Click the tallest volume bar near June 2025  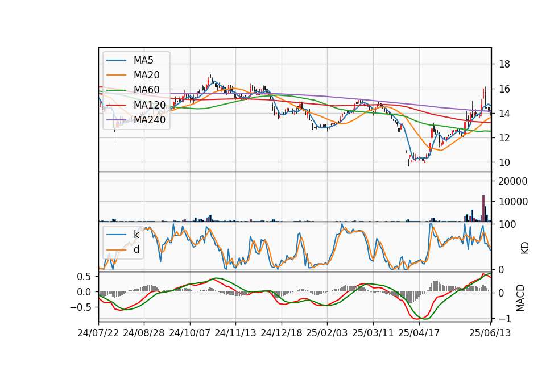(x=483, y=208)
